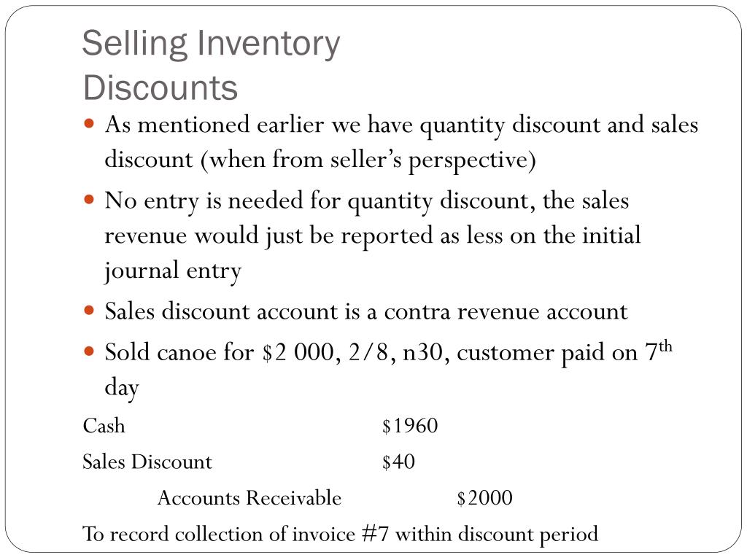Click the '$2000' credit amount

(x=484, y=498)
